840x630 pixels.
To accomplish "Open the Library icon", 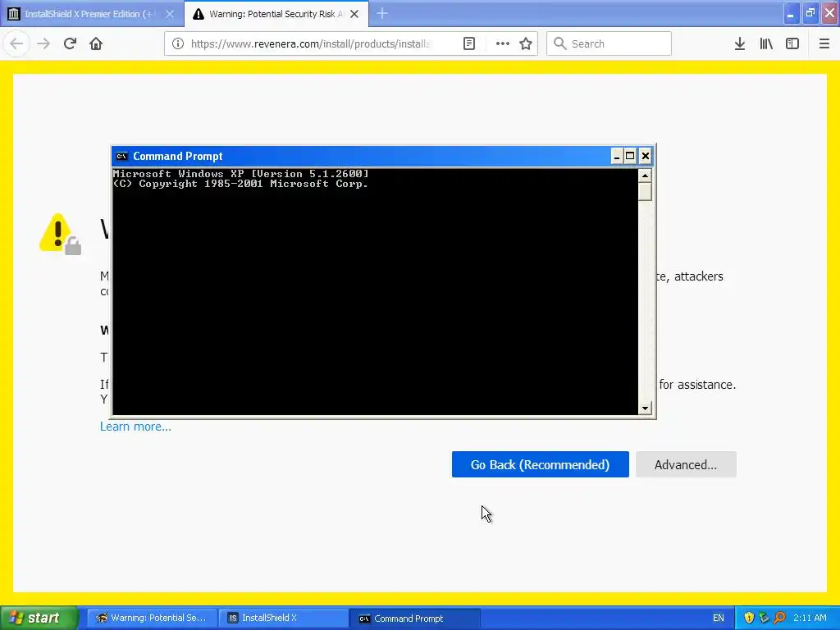I will tap(766, 43).
